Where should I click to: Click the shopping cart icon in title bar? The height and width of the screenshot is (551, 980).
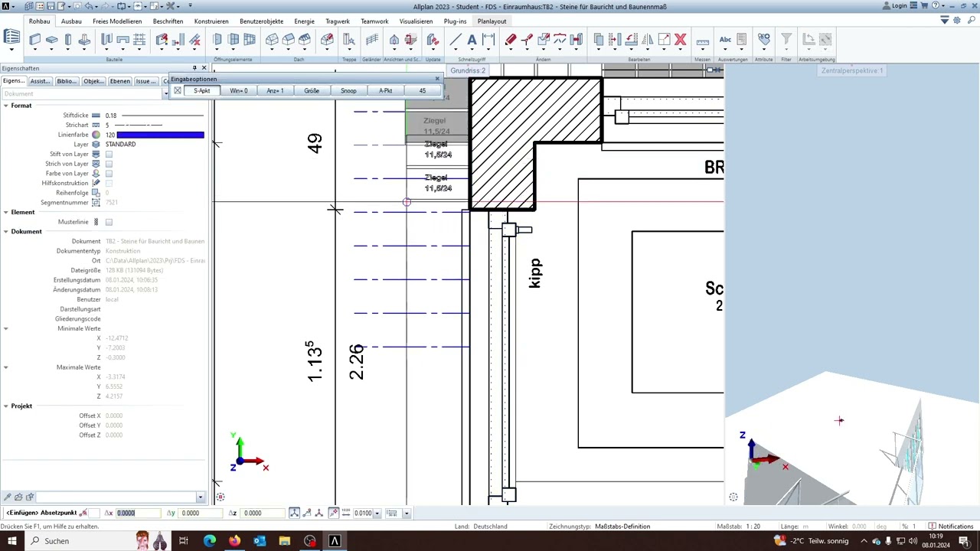(x=923, y=6)
